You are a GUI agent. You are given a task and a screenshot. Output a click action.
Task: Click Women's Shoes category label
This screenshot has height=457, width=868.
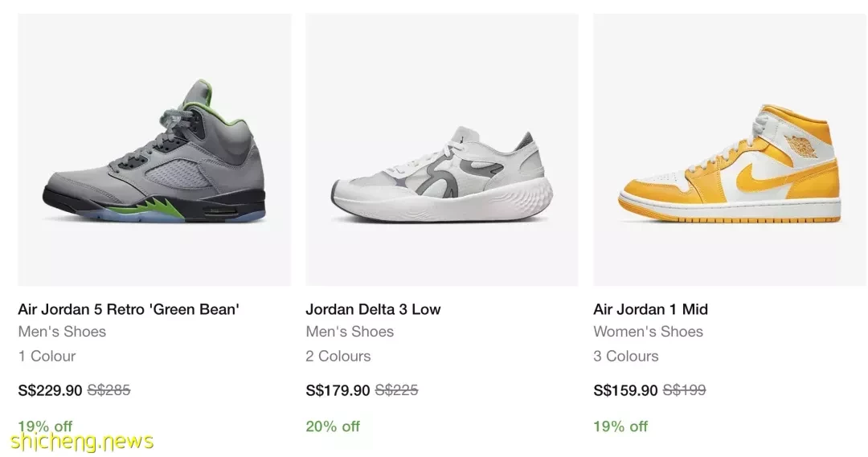pyautogui.click(x=649, y=332)
